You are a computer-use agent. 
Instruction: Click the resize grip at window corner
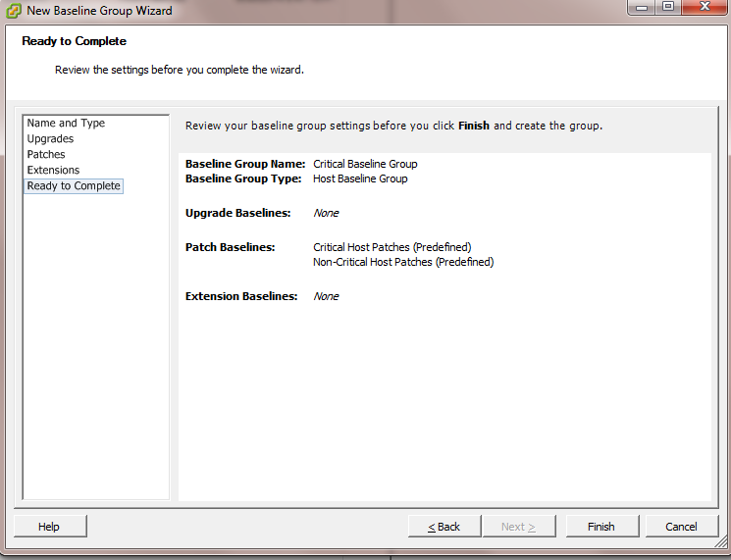[721, 541]
